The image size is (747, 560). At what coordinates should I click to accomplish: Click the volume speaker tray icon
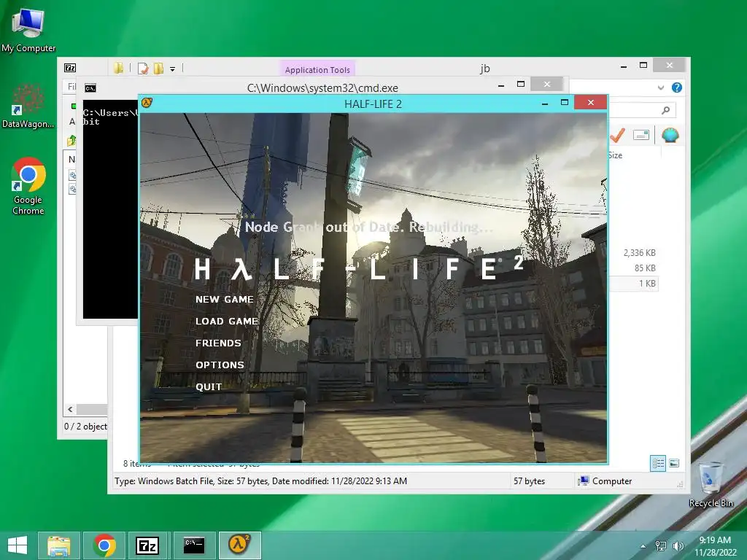tap(678, 546)
